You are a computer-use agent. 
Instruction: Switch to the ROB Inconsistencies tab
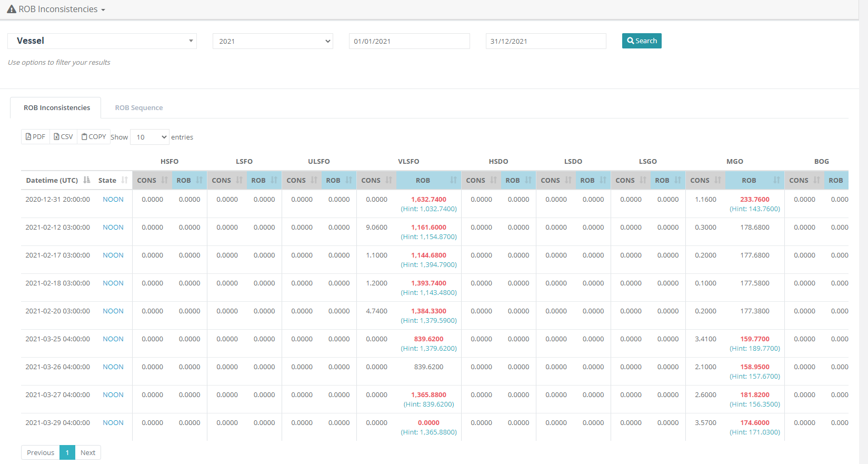click(x=57, y=107)
